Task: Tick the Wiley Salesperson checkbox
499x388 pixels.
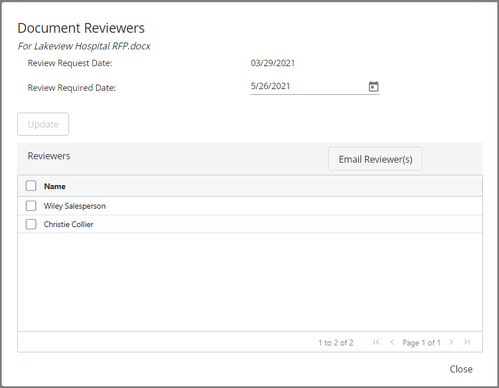Action: tap(31, 206)
